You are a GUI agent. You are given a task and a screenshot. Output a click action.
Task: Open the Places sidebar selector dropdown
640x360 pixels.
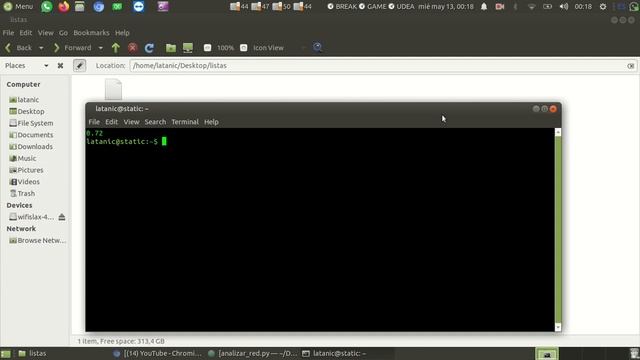(x=46, y=65)
